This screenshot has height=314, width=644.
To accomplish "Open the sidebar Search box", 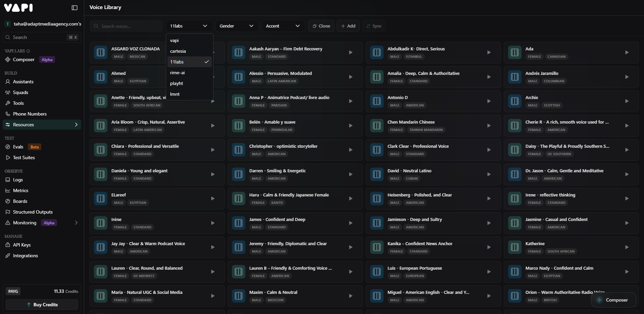I will point(42,37).
